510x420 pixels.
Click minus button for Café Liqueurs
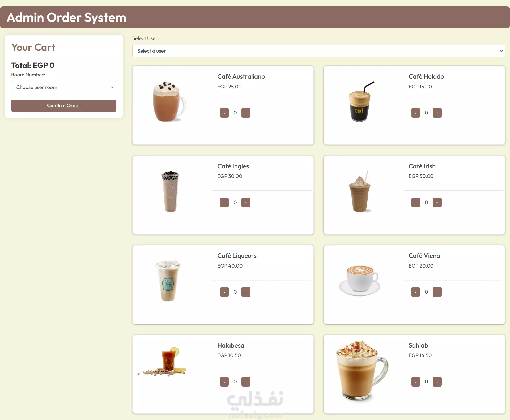pos(224,292)
